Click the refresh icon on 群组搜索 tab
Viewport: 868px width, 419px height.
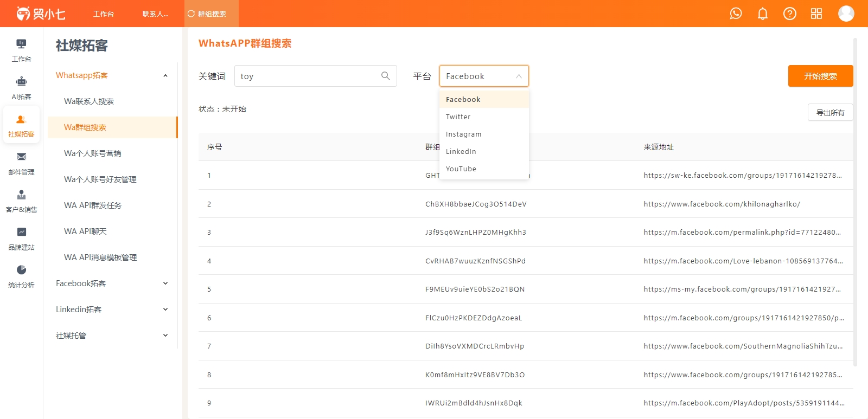click(191, 14)
